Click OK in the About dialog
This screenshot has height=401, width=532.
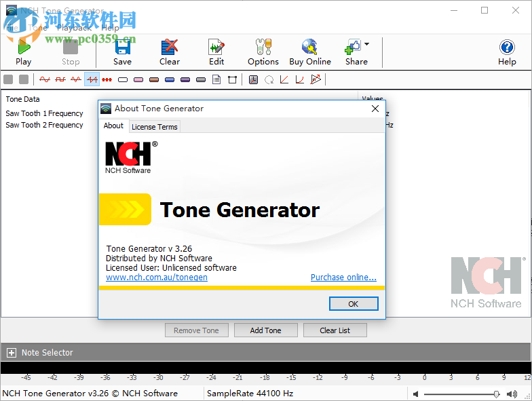pos(354,304)
